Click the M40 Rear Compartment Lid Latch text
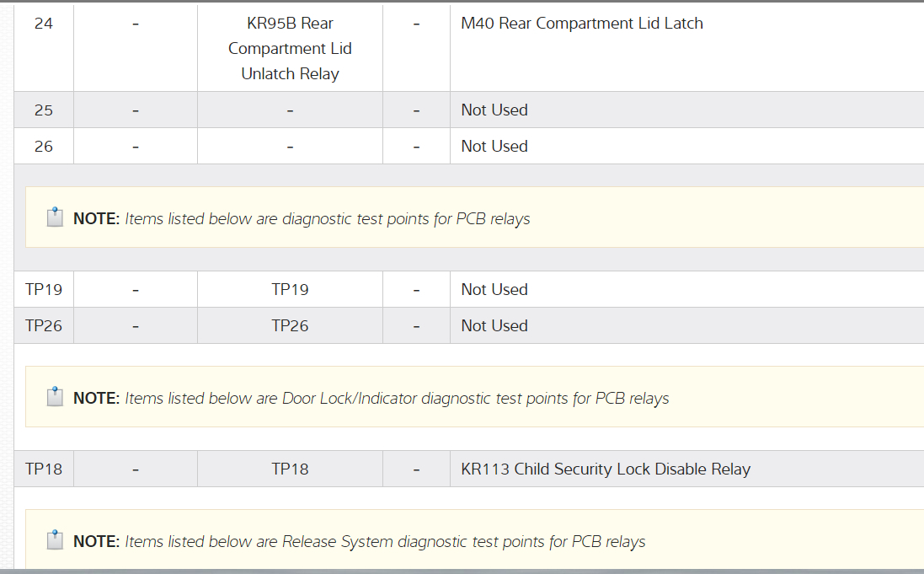 (581, 24)
